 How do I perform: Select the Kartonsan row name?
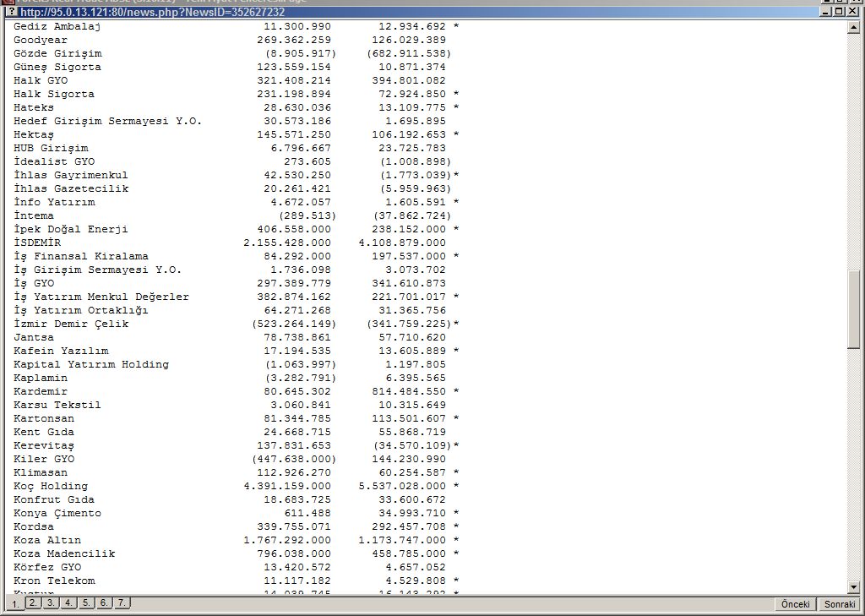pos(44,419)
